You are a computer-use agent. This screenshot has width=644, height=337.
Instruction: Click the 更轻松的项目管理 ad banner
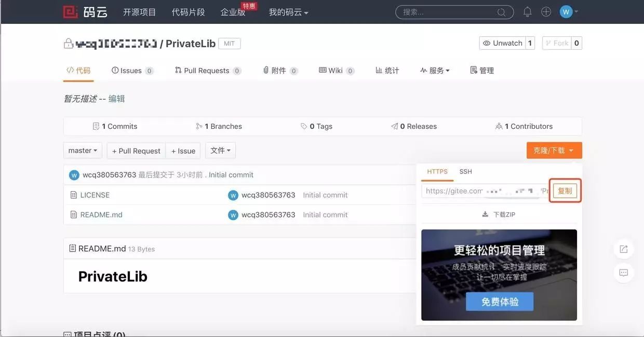pyautogui.click(x=499, y=275)
